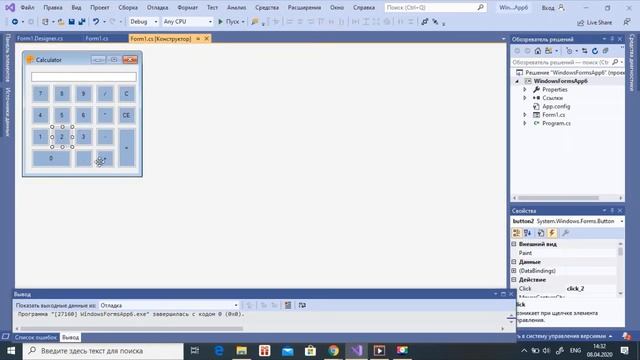
Task: Open the Debug configuration dropdown
Action: (143, 22)
